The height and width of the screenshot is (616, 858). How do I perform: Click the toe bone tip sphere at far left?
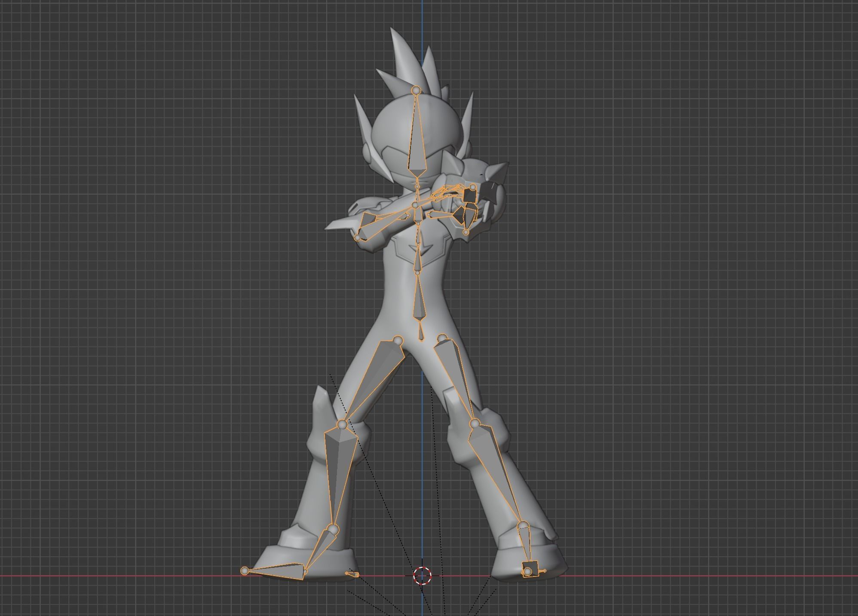click(245, 571)
